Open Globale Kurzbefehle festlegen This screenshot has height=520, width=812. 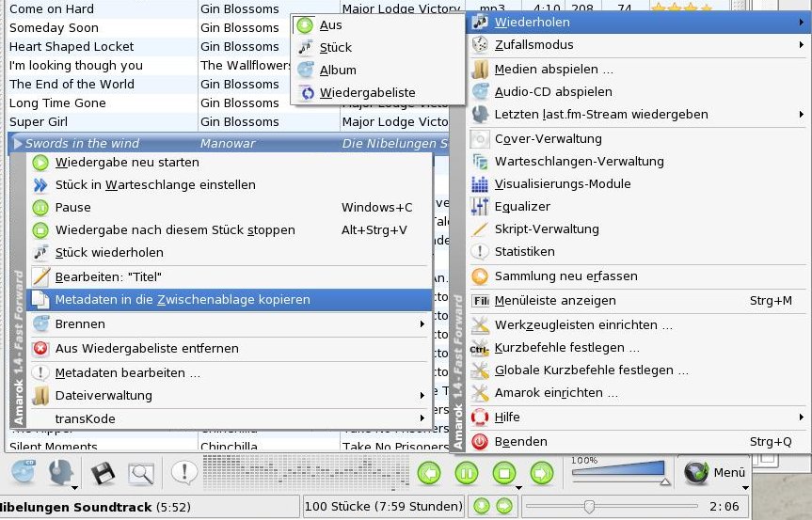pyautogui.click(x=638, y=370)
